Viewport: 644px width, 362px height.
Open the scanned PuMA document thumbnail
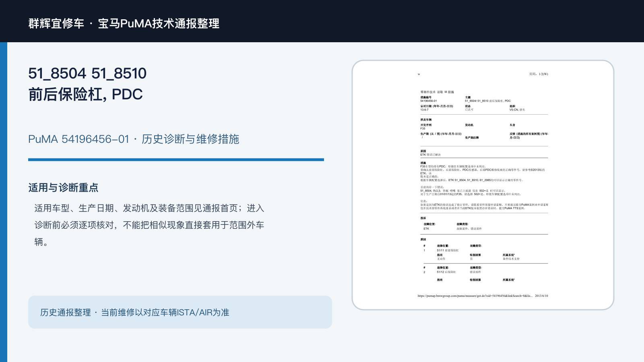(483, 185)
